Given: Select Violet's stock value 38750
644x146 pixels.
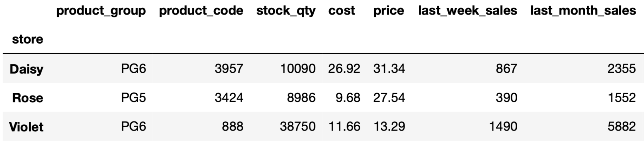Looking at the screenshot, I should (298, 126).
